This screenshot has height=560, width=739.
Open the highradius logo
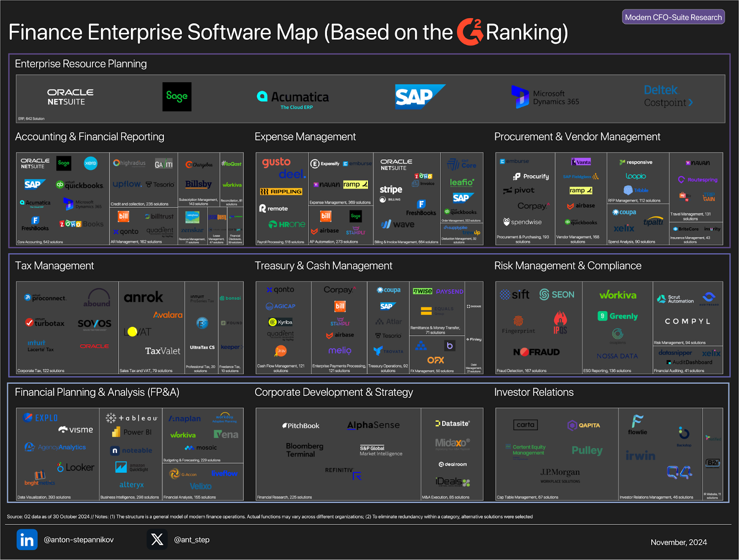pyautogui.click(x=129, y=163)
